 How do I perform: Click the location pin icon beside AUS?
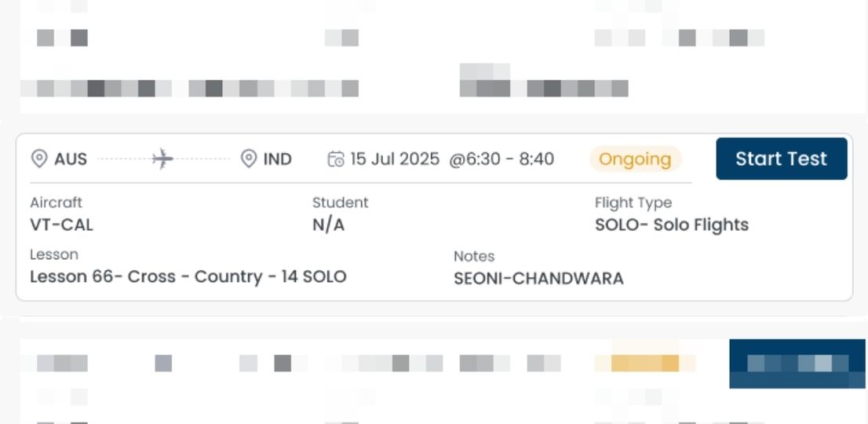(x=38, y=159)
